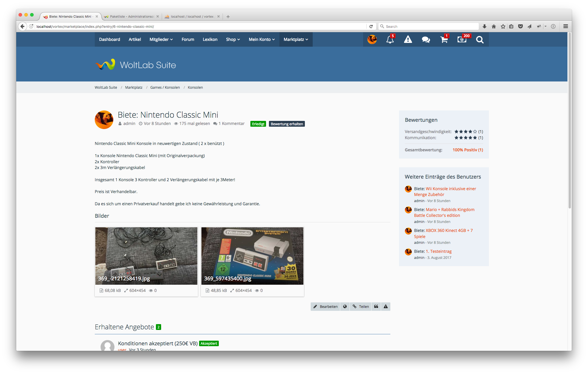The height and width of the screenshot is (374, 588).
Task: Expand the Shop dropdown menu
Action: coord(233,39)
